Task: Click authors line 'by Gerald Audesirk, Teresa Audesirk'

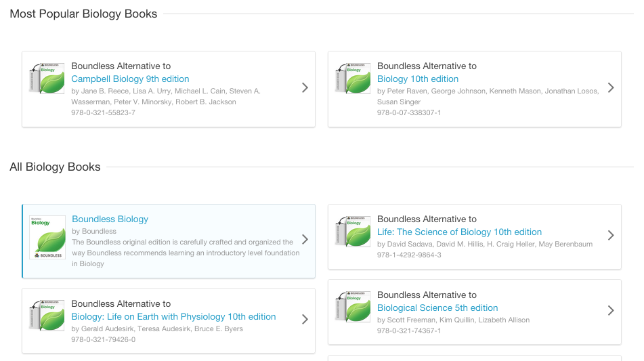Action: coord(157,328)
